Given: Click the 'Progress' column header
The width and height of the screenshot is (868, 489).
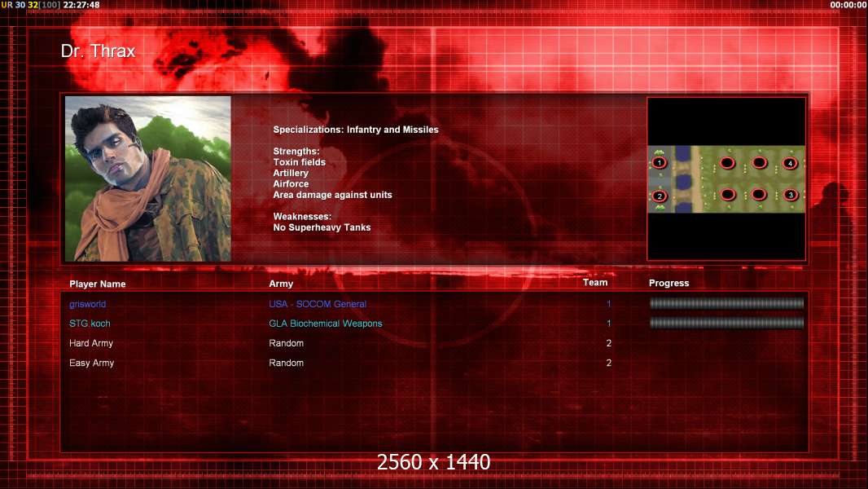Looking at the screenshot, I should click(669, 283).
